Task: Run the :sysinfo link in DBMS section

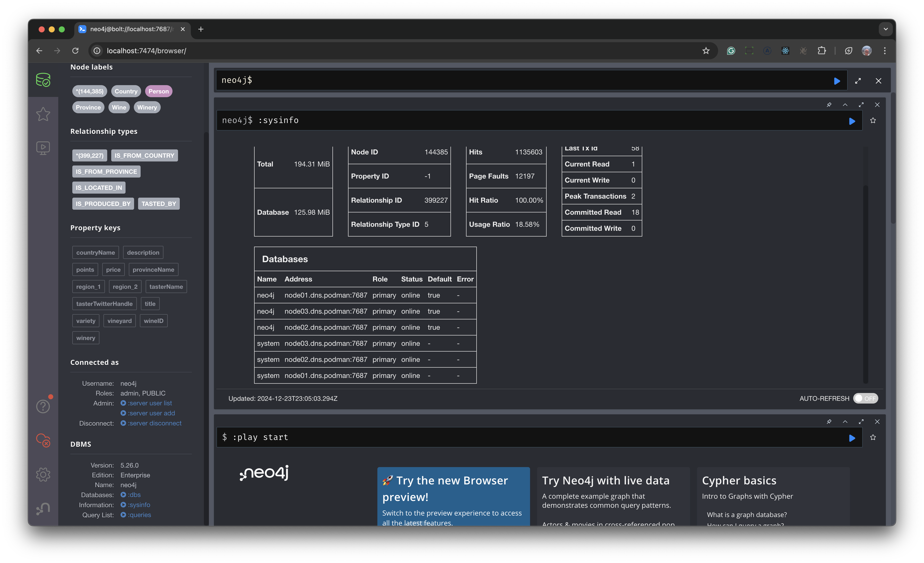Action: click(135, 505)
